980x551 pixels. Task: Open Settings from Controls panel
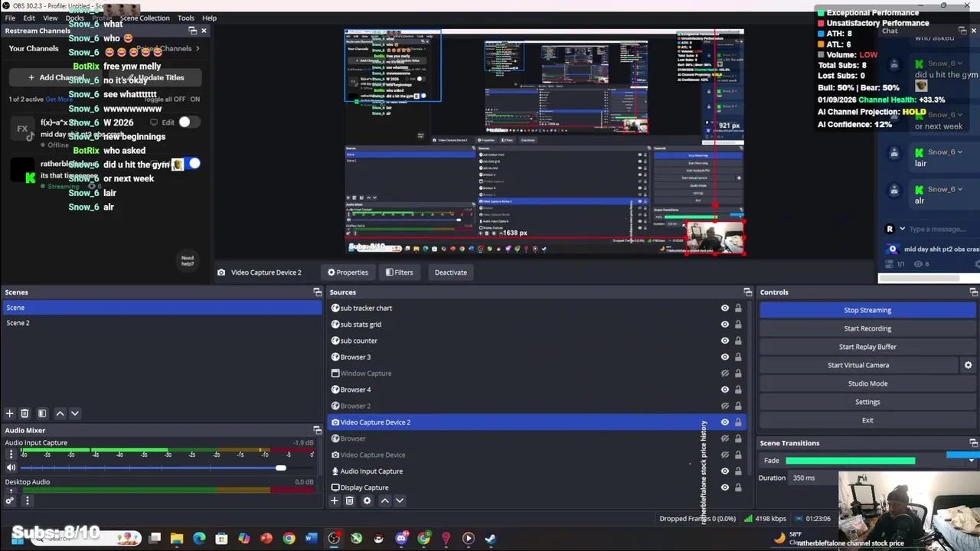pyautogui.click(x=867, y=402)
